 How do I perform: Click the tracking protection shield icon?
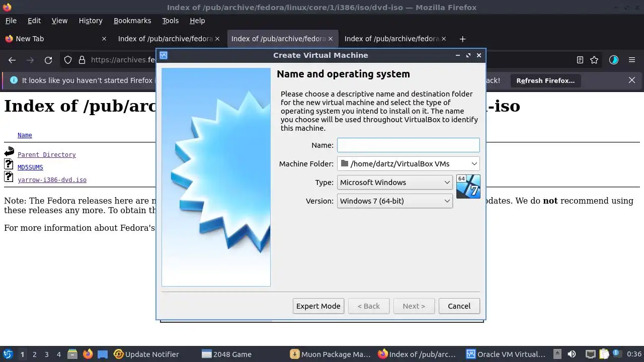pyautogui.click(x=68, y=60)
